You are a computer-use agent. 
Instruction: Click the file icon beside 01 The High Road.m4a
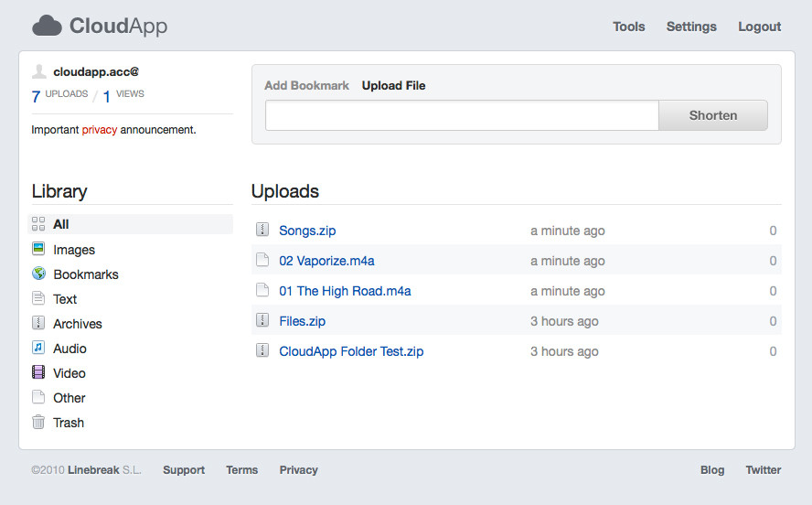262,289
